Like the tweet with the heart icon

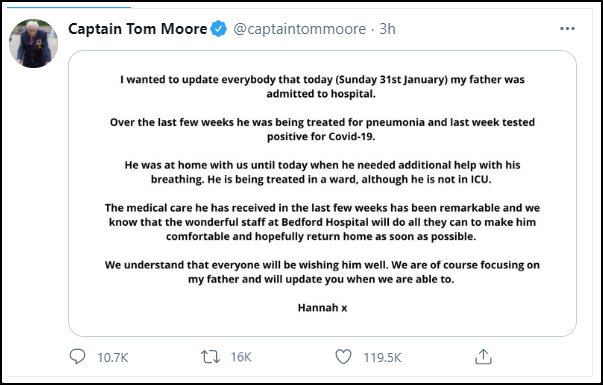(x=343, y=357)
